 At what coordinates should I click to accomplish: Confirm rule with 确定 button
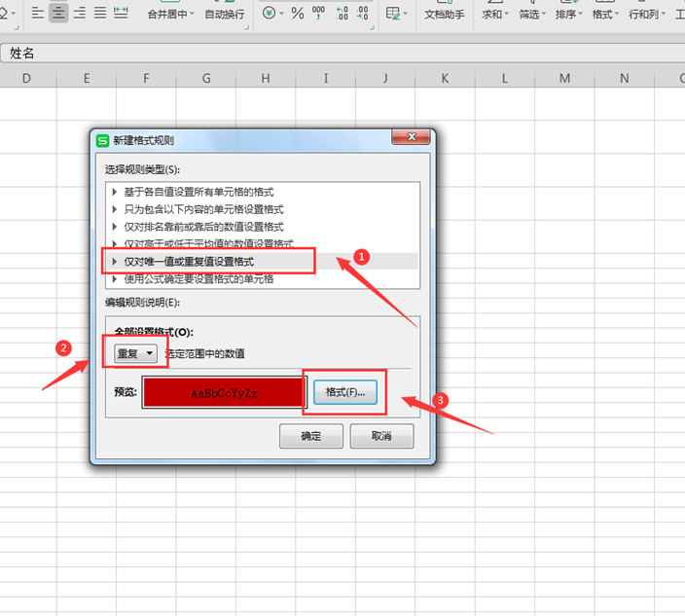click(x=311, y=436)
